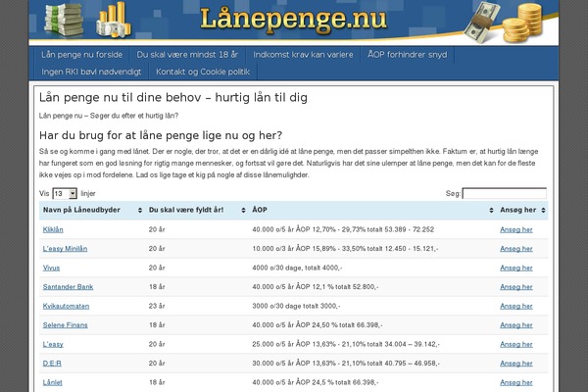The height and width of the screenshot is (392, 588).
Task: Focus the 'Søg' search input field
Action: 505,194
